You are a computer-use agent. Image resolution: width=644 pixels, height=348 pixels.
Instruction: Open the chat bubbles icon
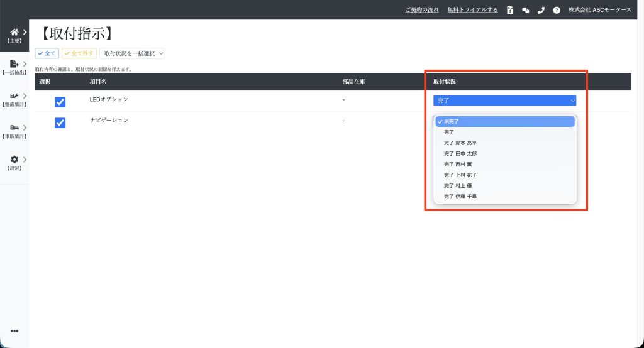(x=526, y=10)
